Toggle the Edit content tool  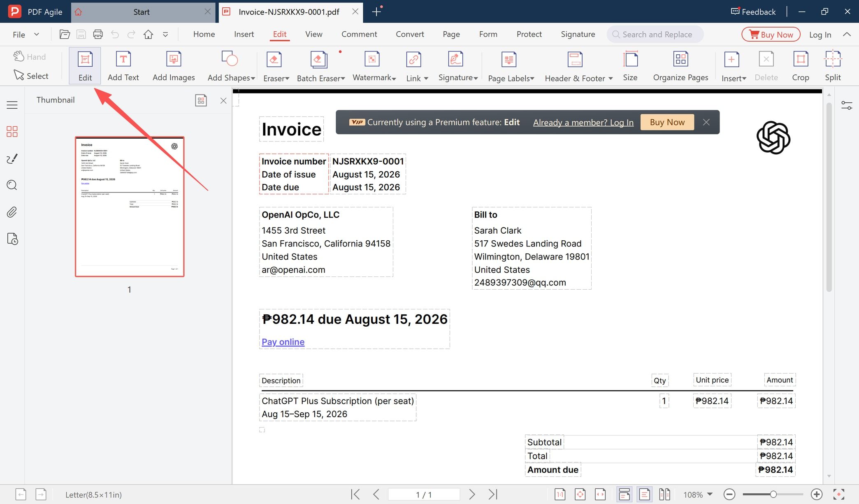[x=85, y=66]
